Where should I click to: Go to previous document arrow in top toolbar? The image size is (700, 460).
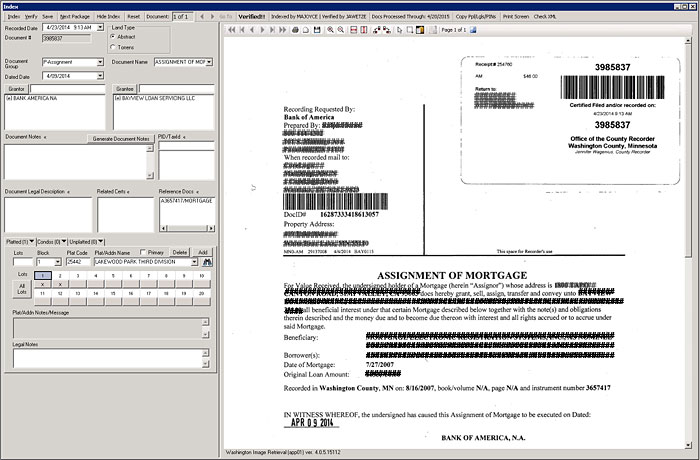pyautogui.click(x=202, y=17)
